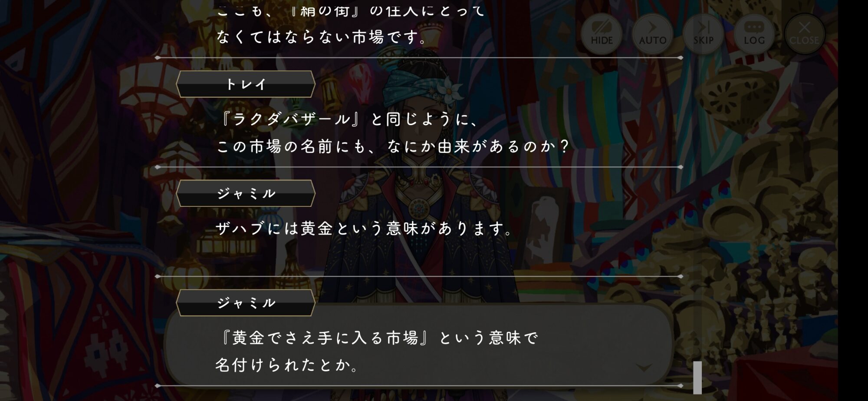Skip the story with SKIP icon
Viewport: 868px width, 401px height.
[703, 33]
